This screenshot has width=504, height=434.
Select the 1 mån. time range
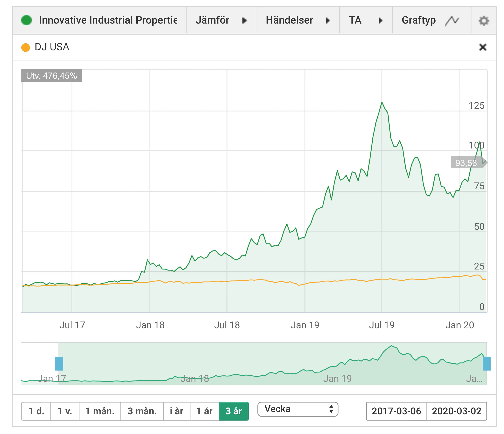click(100, 411)
